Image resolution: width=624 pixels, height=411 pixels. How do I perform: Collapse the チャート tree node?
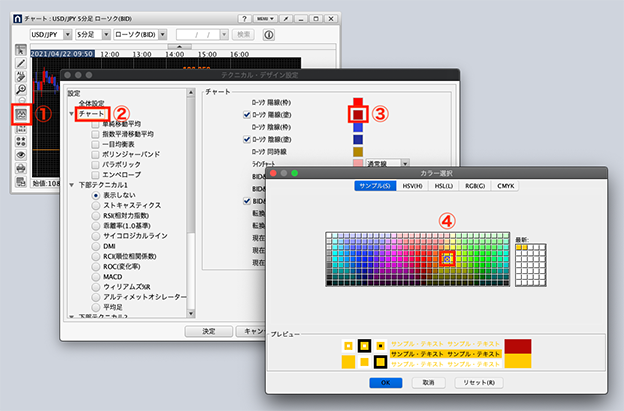(x=72, y=115)
